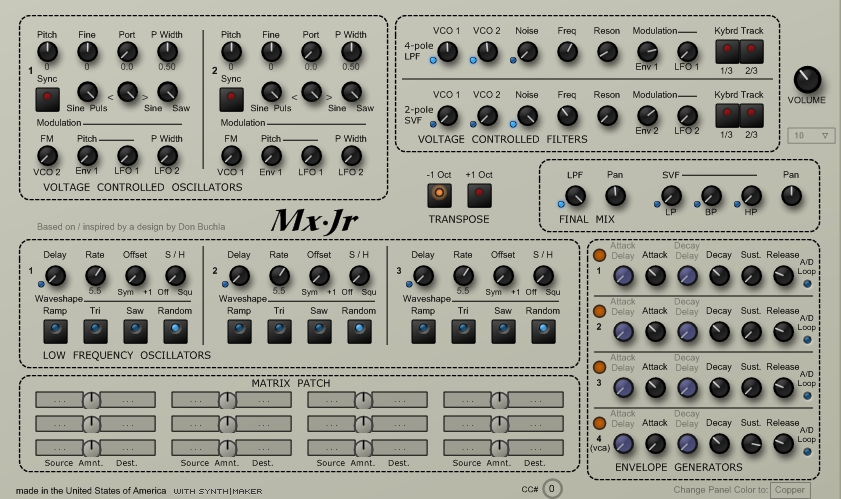
Task: Click the Mx·Jr logo text
Action: (x=315, y=221)
